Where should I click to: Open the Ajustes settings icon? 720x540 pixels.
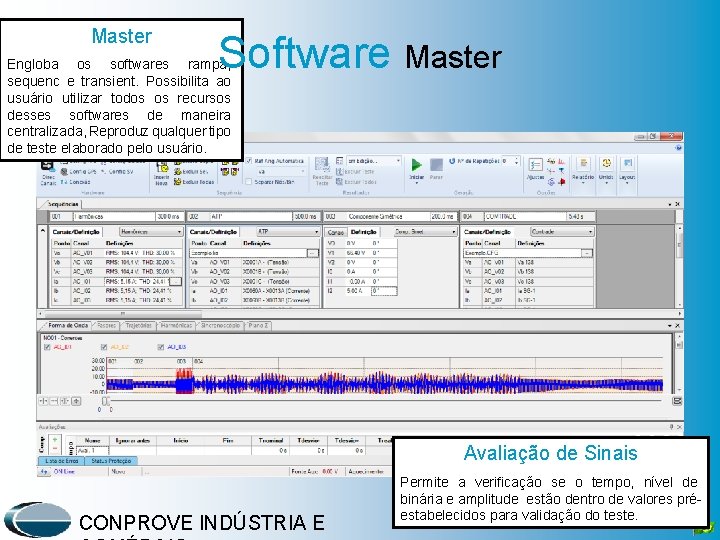click(535, 165)
